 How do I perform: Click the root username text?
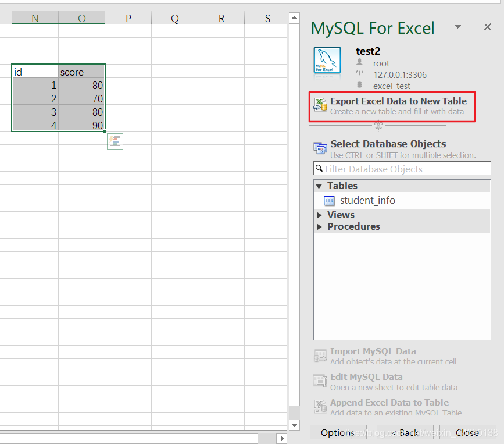click(x=381, y=63)
